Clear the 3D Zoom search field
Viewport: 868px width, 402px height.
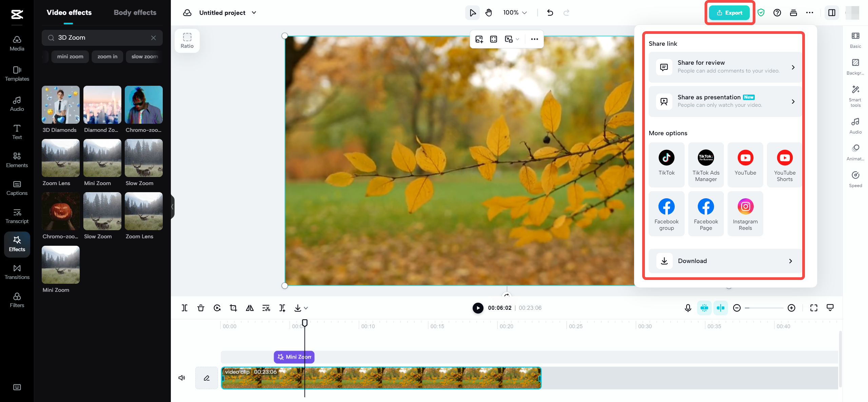(x=154, y=38)
